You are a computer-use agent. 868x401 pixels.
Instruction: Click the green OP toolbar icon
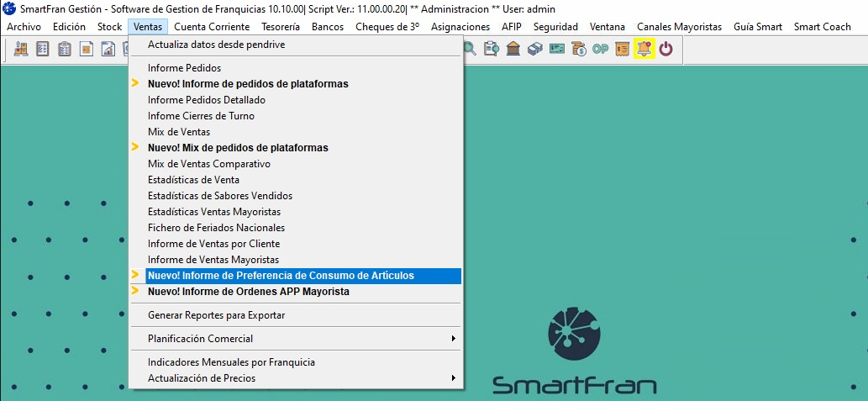tap(600, 49)
